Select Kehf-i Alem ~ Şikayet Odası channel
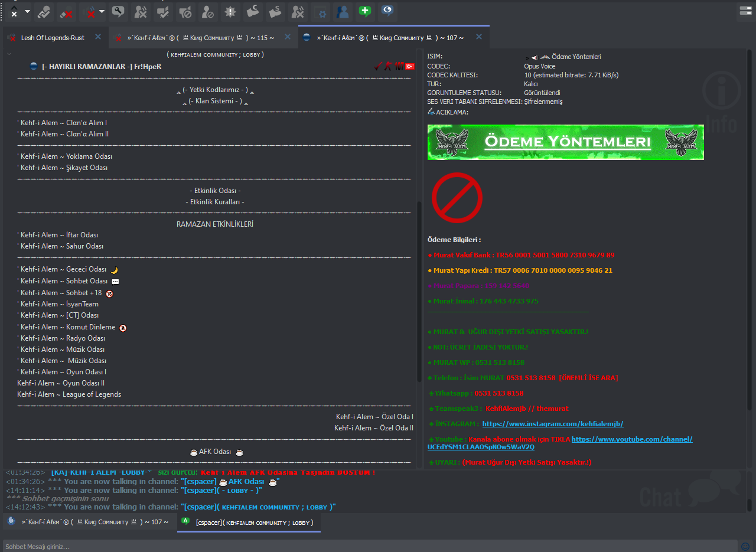Image resolution: width=756 pixels, height=552 pixels. [63, 168]
